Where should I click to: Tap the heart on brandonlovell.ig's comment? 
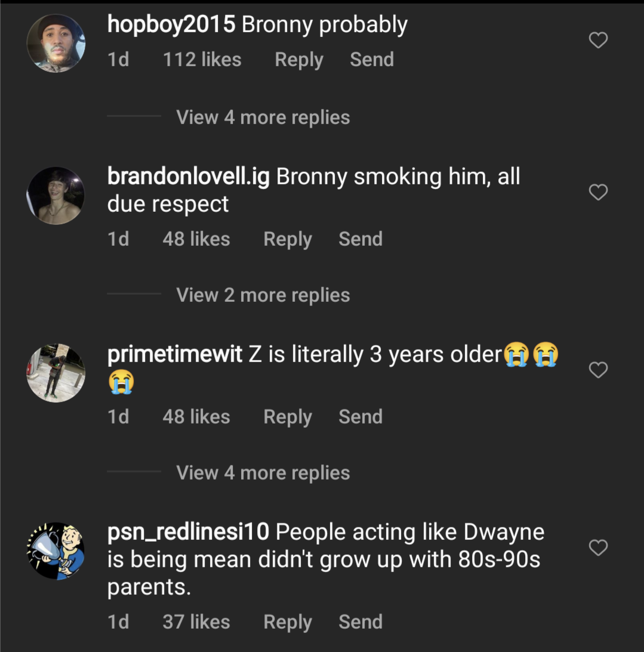598,192
